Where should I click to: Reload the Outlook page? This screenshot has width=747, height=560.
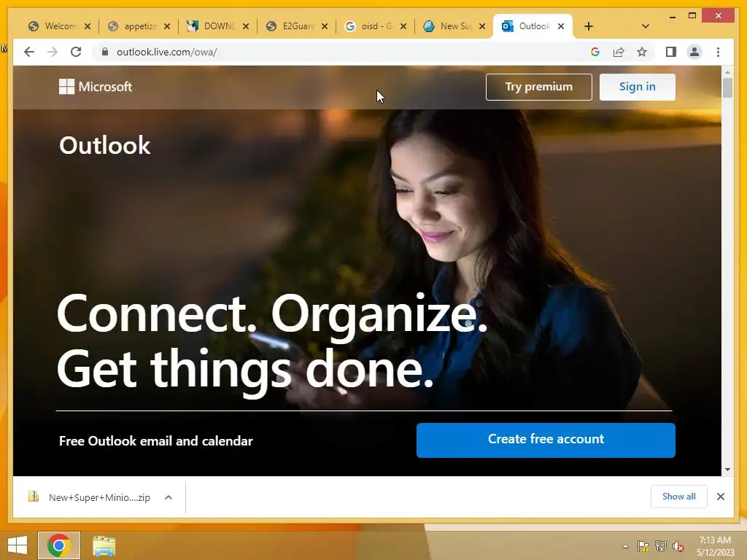pos(76,52)
